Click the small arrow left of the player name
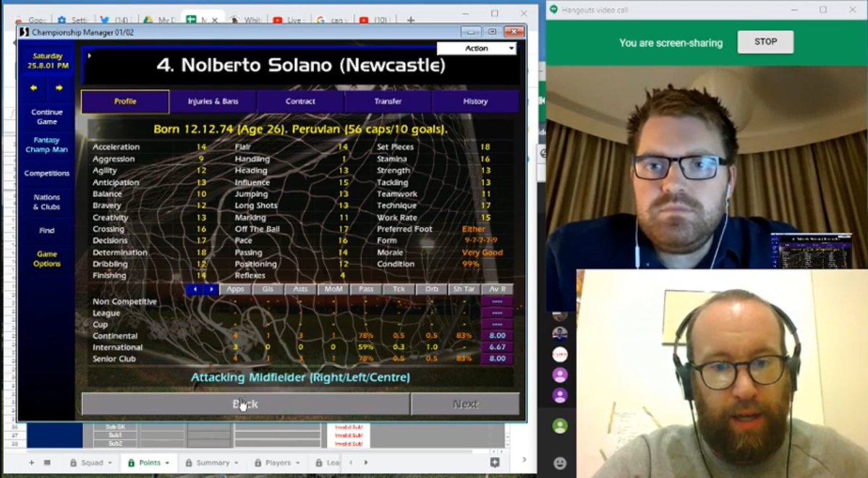 click(x=90, y=56)
